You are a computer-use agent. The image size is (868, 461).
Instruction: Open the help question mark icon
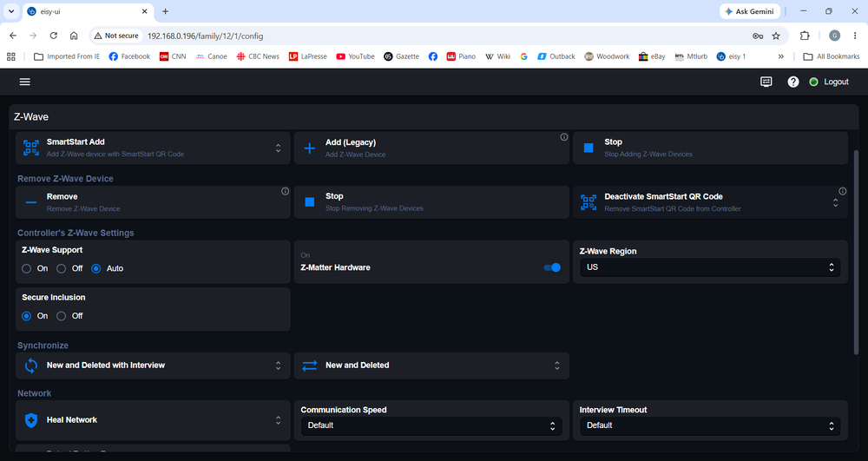coord(793,82)
